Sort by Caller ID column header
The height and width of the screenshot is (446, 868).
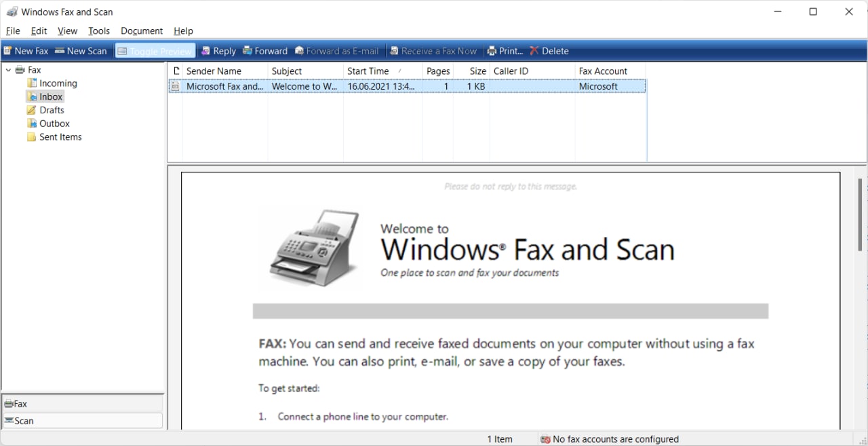[x=532, y=71]
